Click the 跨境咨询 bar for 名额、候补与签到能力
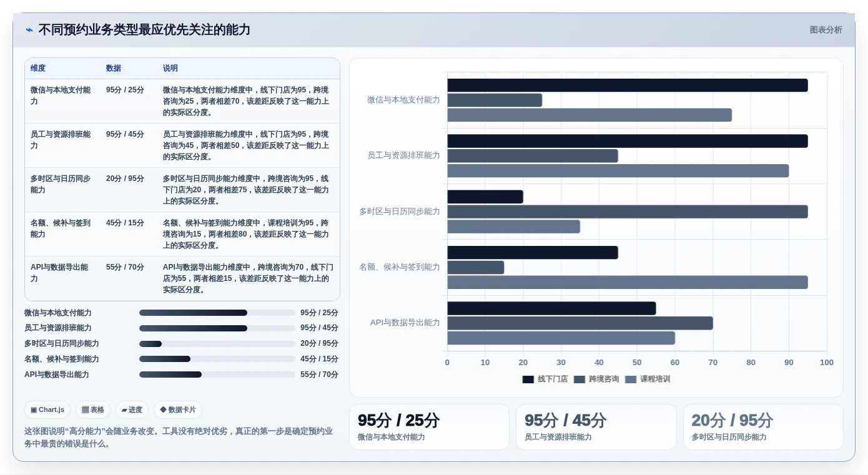This screenshot has width=868, height=475. coord(476,267)
